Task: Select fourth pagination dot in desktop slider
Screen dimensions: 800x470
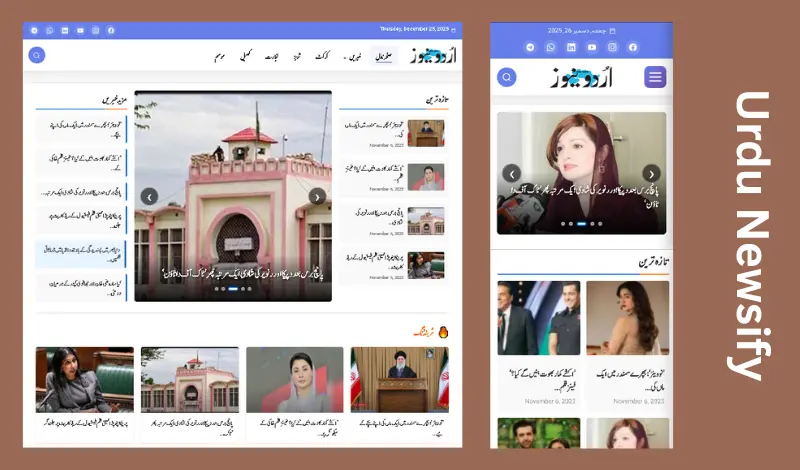Action: (243, 289)
